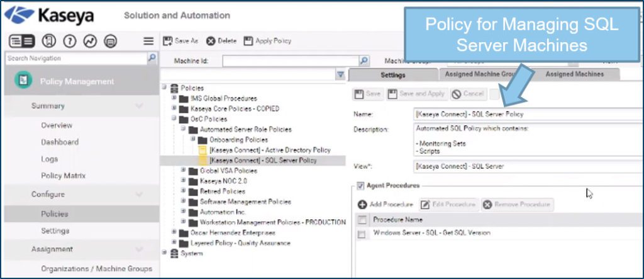The width and height of the screenshot is (644, 279).
Task: Click the Machine Id search icon
Action: [x=364, y=61]
